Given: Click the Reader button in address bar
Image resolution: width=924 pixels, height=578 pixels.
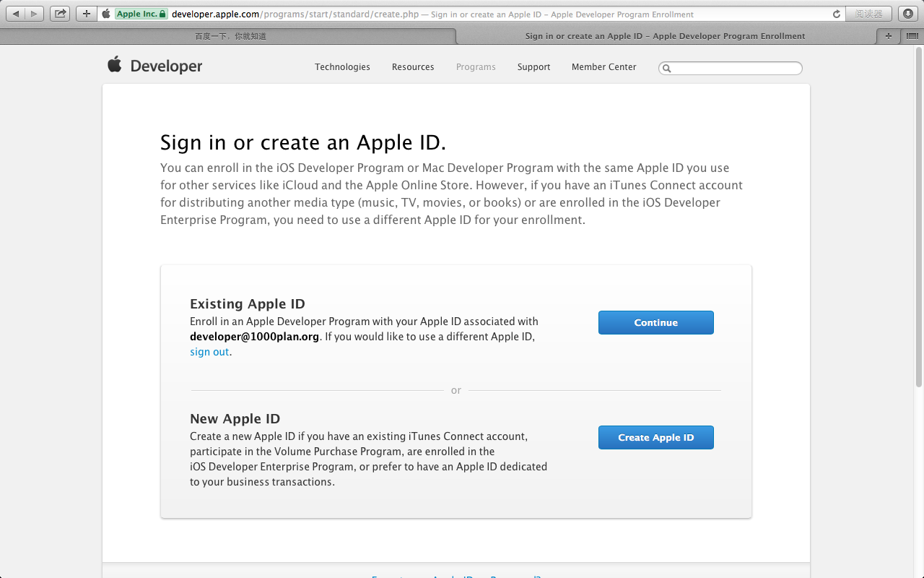Looking at the screenshot, I should [869, 14].
